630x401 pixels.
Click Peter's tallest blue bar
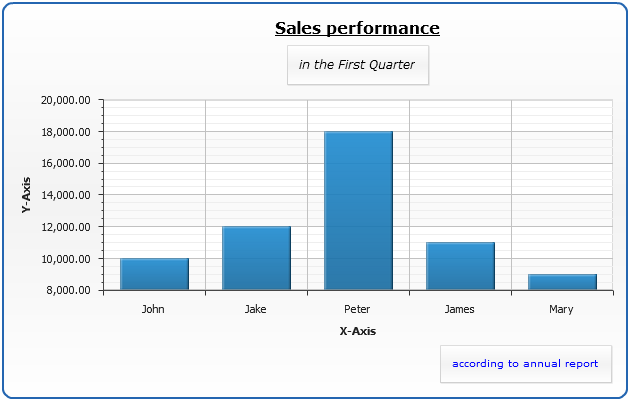[x=358, y=211]
